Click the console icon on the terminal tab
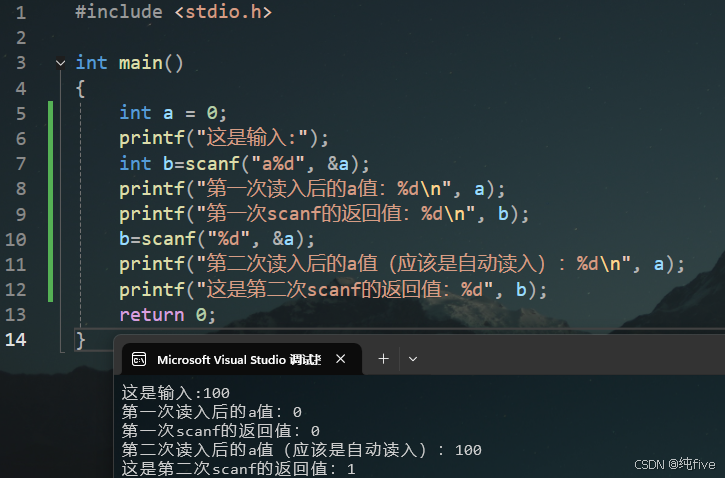 point(139,359)
